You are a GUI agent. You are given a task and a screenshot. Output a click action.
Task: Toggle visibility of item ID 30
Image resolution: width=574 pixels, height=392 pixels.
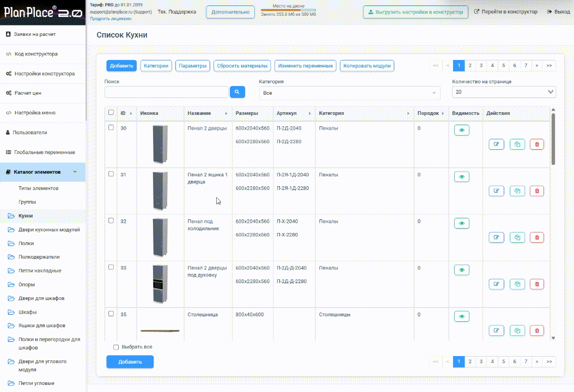pyautogui.click(x=462, y=130)
